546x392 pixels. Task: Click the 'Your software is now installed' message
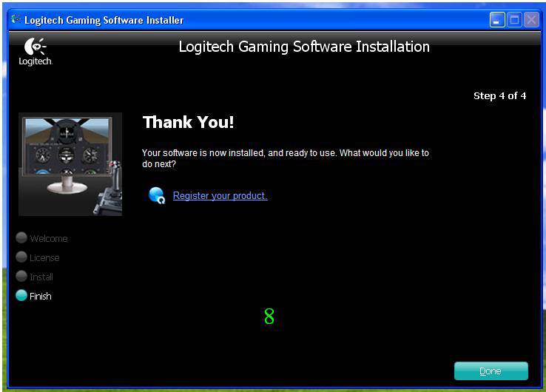coord(285,158)
